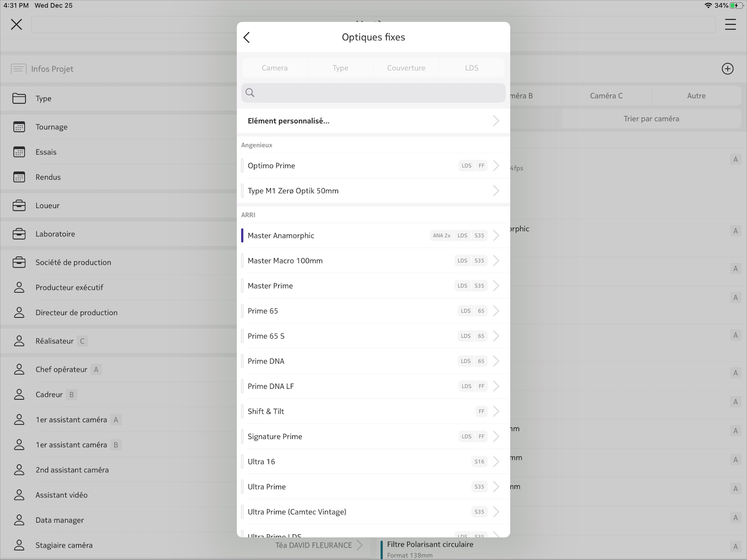Click the person icon beside Chef opérateur
Image resolution: width=747 pixels, height=560 pixels.
pos(19,370)
